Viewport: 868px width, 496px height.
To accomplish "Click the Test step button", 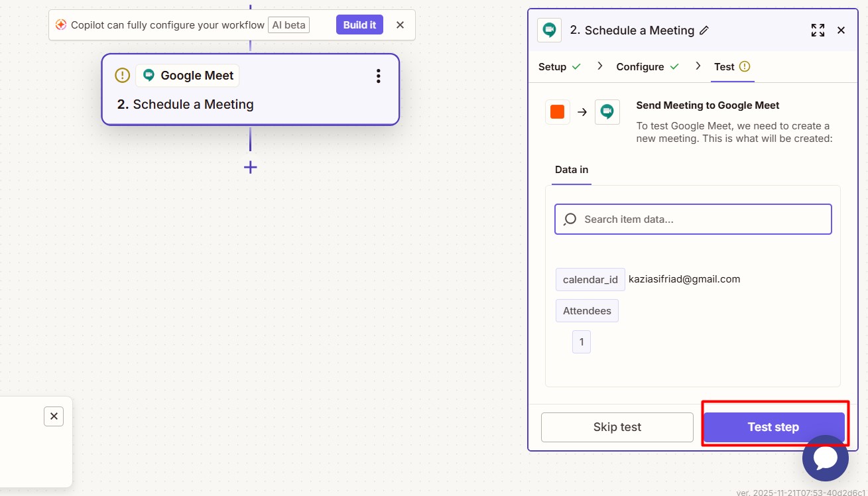I will 773,427.
